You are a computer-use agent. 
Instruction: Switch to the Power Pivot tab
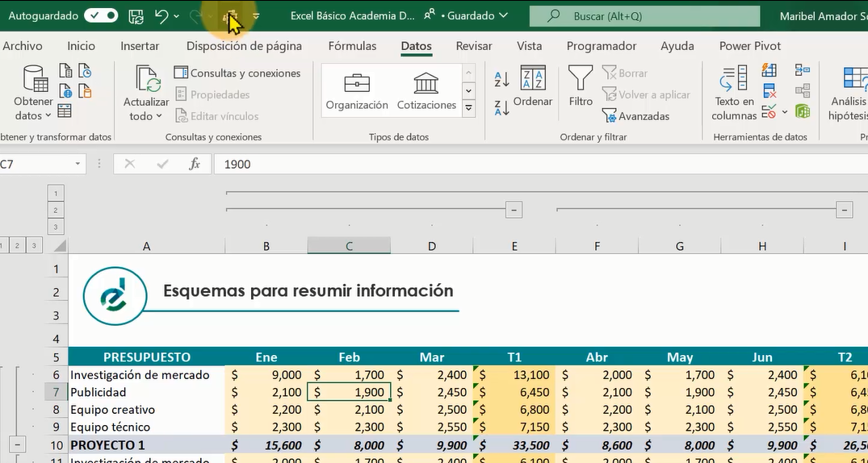tap(750, 47)
